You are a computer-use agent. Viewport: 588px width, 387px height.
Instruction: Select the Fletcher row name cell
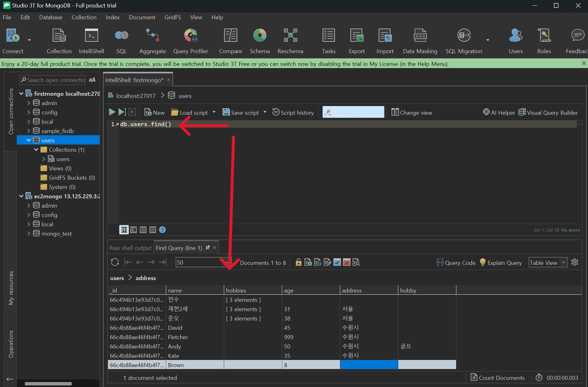[x=195, y=337]
